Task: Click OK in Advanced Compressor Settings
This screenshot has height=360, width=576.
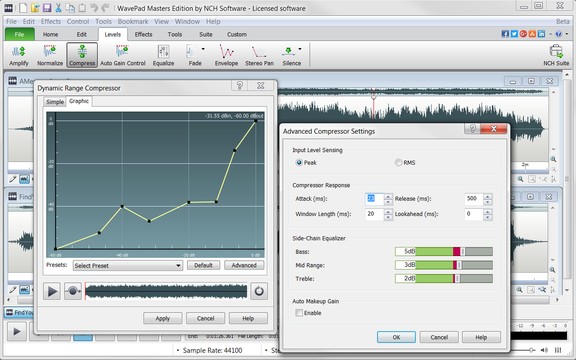Action: (396, 337)
